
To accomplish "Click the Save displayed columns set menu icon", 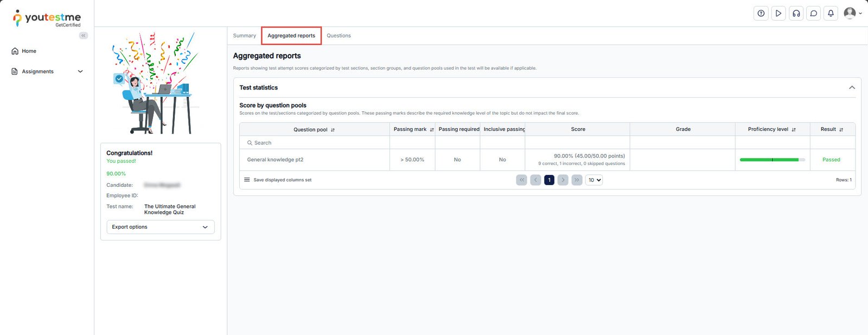I will pyautogui.click(x=247, y=180).
